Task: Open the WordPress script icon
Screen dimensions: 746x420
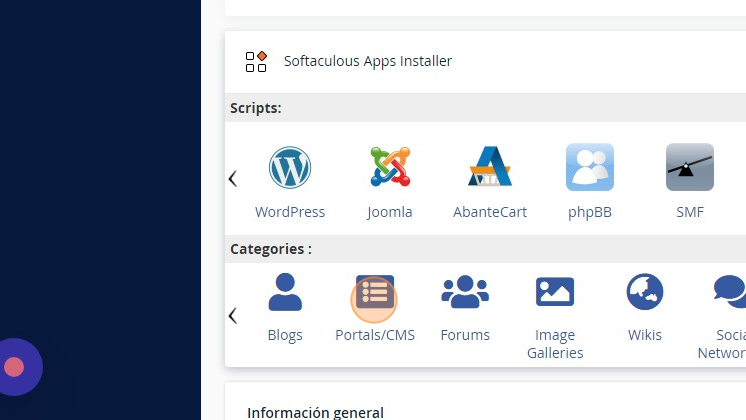Action: 290,167
